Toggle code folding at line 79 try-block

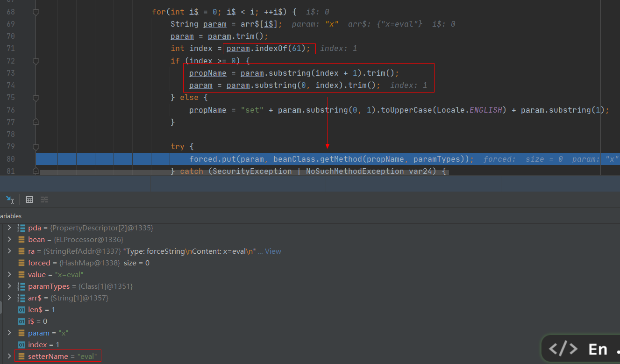click(x=36, y=147)
